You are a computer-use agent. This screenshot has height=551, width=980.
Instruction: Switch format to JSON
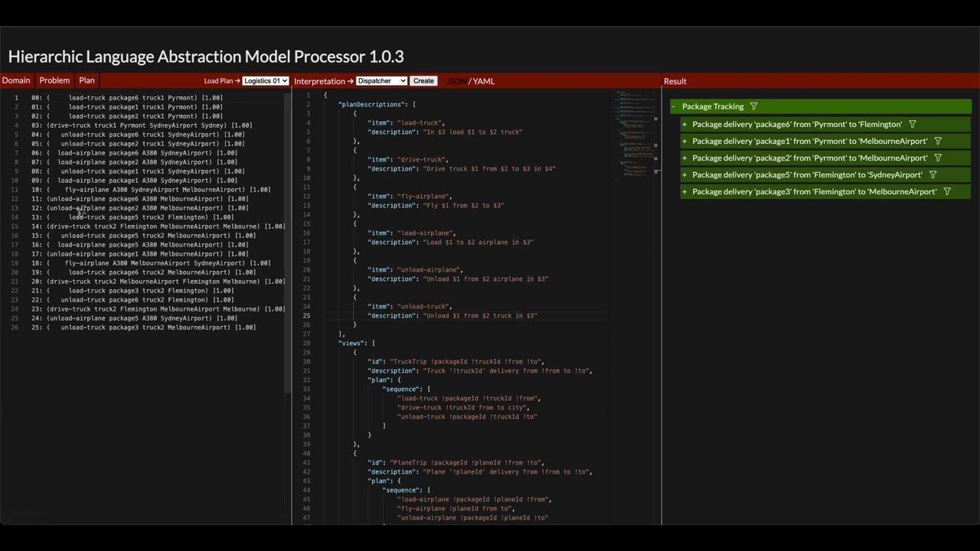coord(456,81)
